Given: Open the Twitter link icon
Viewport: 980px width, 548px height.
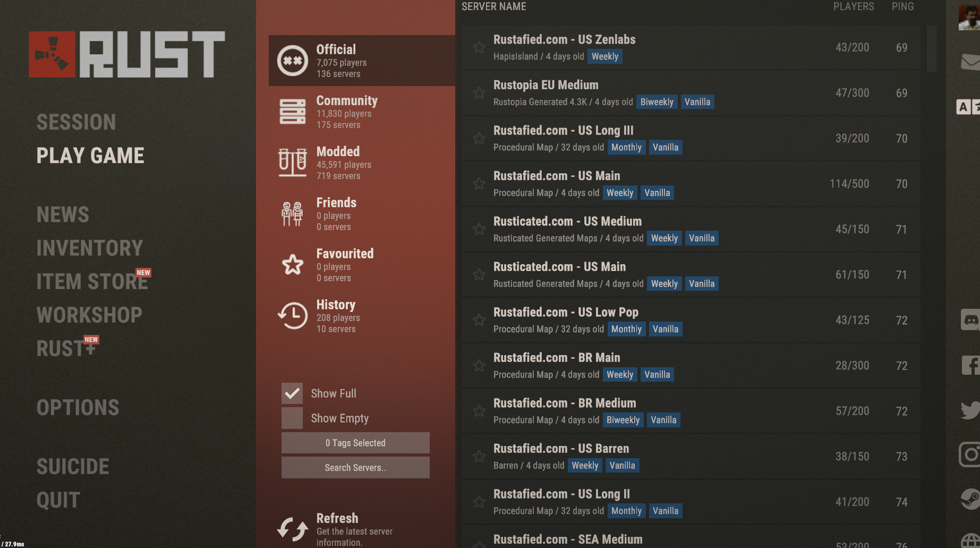Looking at the screenshot, I should click(970, 410).
